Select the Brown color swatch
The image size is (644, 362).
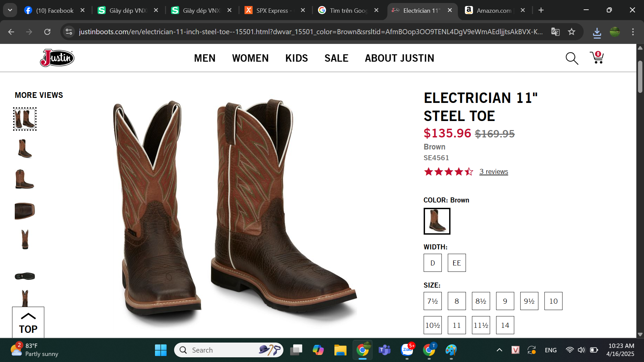tap(437, 221)
